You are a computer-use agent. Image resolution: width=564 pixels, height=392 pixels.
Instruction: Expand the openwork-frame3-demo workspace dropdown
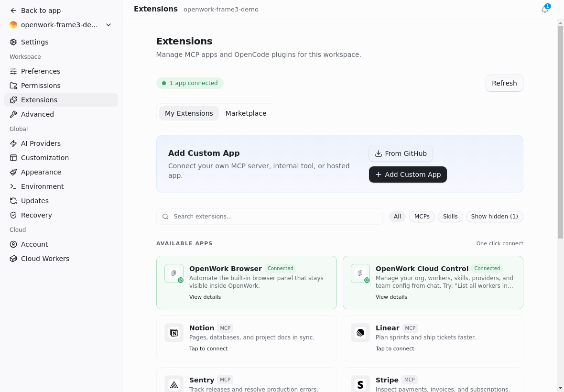point(108,25)
